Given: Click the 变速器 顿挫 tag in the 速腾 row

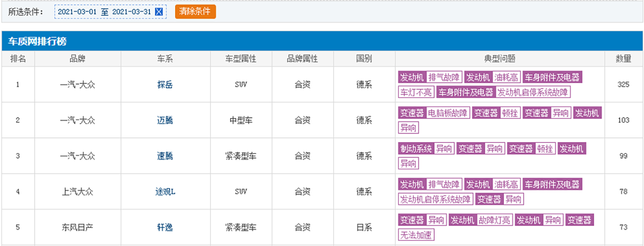Looking at the screenshot, I should [x=531, y=149].
